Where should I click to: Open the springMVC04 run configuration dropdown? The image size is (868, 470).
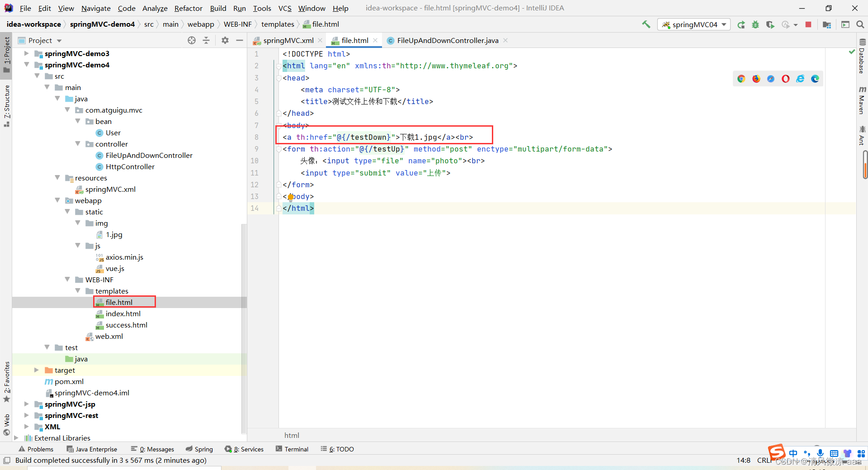click(694, 24)
